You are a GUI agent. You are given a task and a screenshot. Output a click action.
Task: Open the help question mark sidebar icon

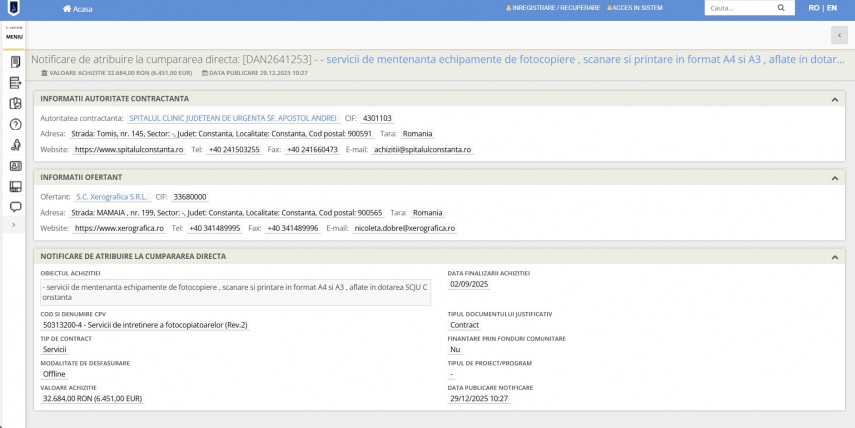point(15,124)
